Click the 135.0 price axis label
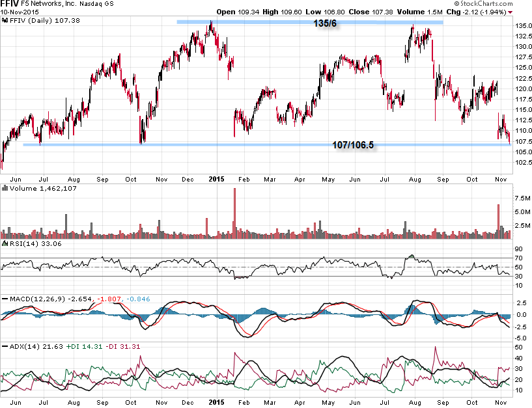 (x=523, y=26)
